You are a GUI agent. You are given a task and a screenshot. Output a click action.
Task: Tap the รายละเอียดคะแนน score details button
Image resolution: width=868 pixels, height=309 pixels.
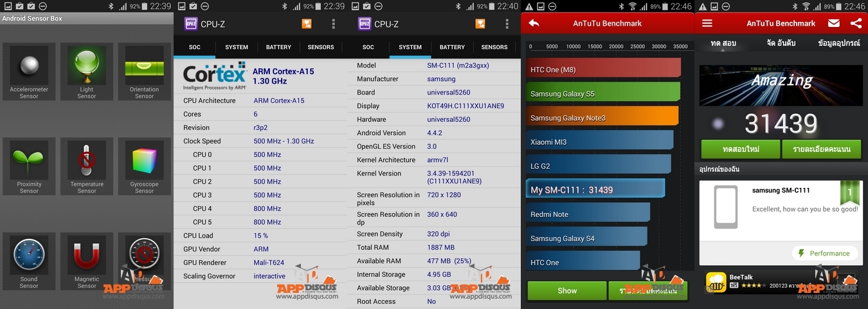(822, 149)
